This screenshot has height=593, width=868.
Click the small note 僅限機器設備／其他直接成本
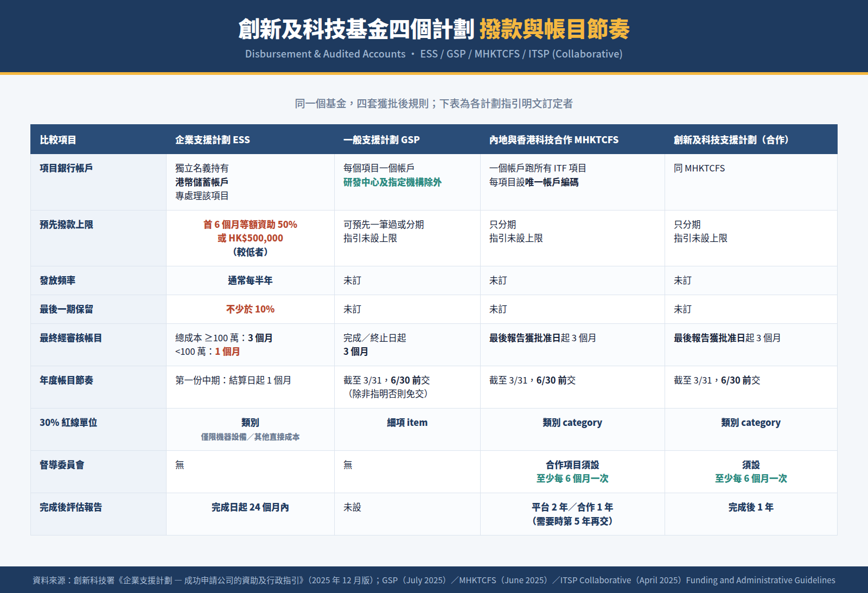pyautogui.click(x=250, y=437)
